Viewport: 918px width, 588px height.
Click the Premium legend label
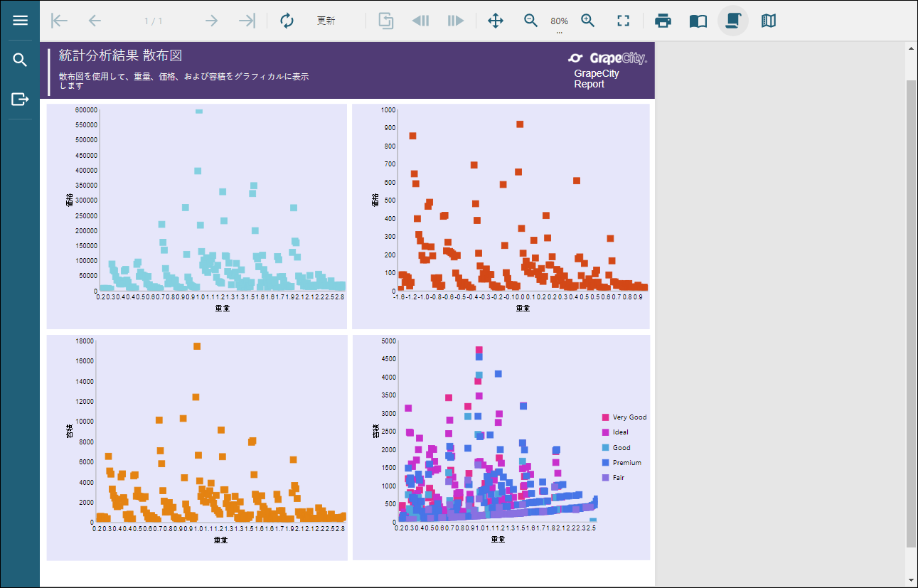point(627,463)
